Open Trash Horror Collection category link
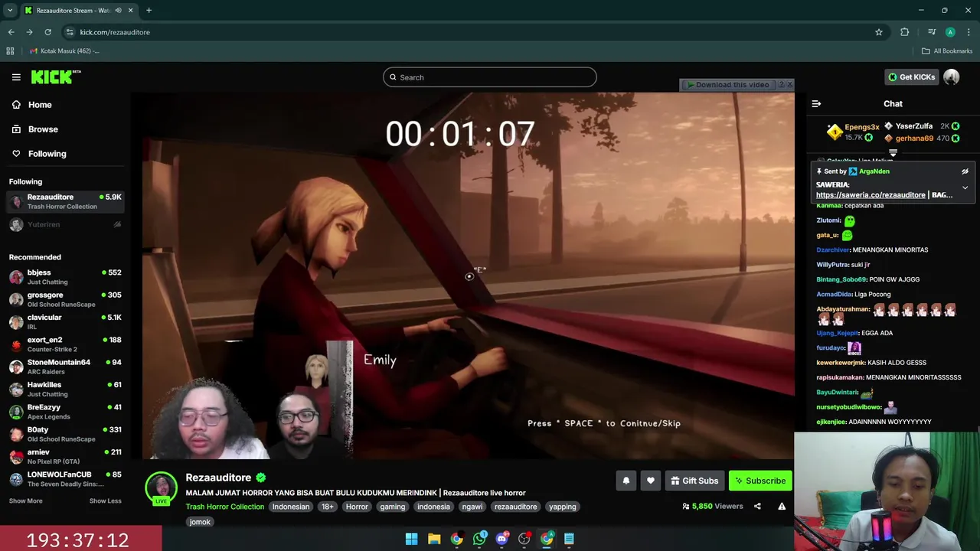 tap(224, 507)
